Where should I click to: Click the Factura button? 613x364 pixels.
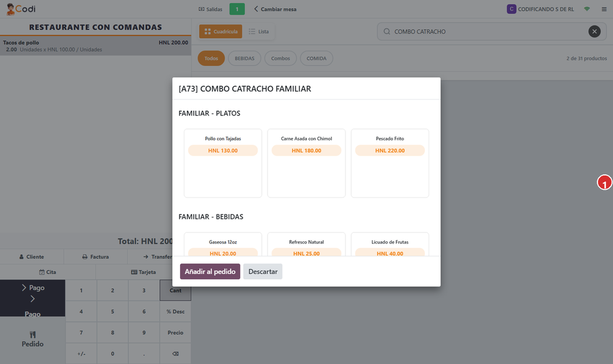[x=95, y=257]
